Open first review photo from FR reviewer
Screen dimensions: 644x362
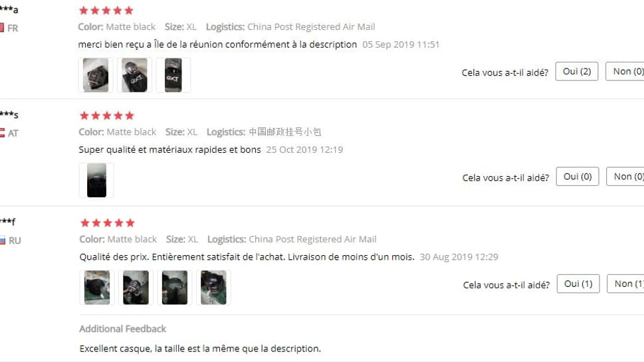click(95, 75)
